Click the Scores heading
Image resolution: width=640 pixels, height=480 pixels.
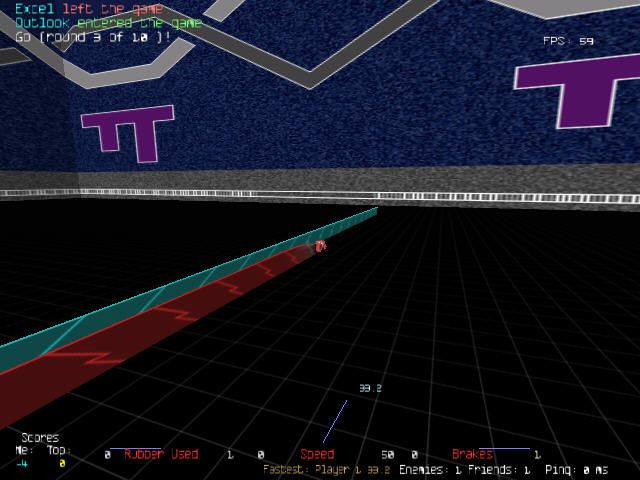click(x=39, y=437)
